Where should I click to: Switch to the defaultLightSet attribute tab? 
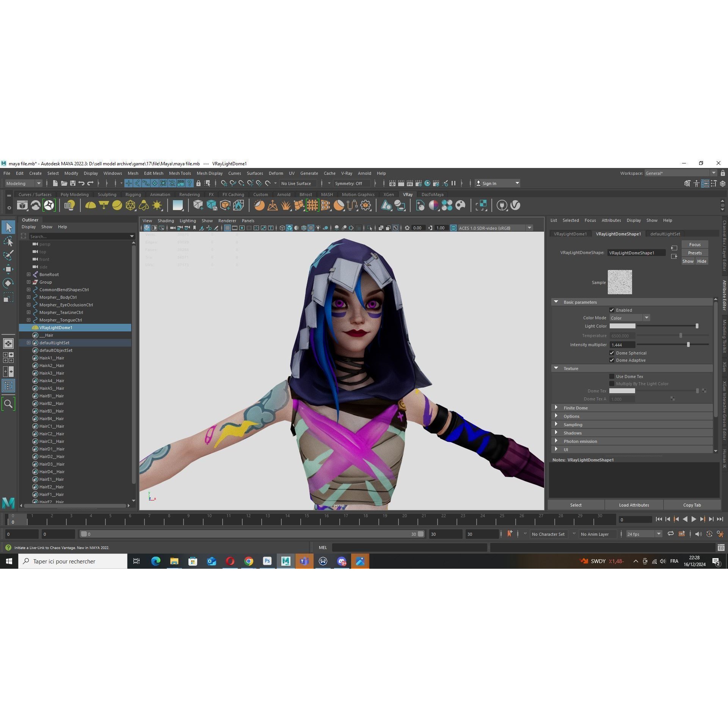click(x=665, y=234)
